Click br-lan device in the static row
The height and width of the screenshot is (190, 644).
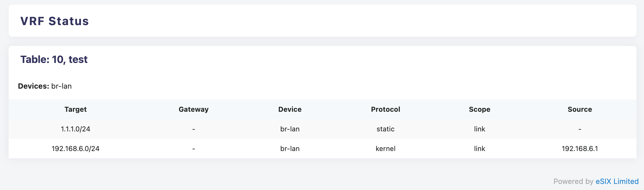tap(290, 129)
